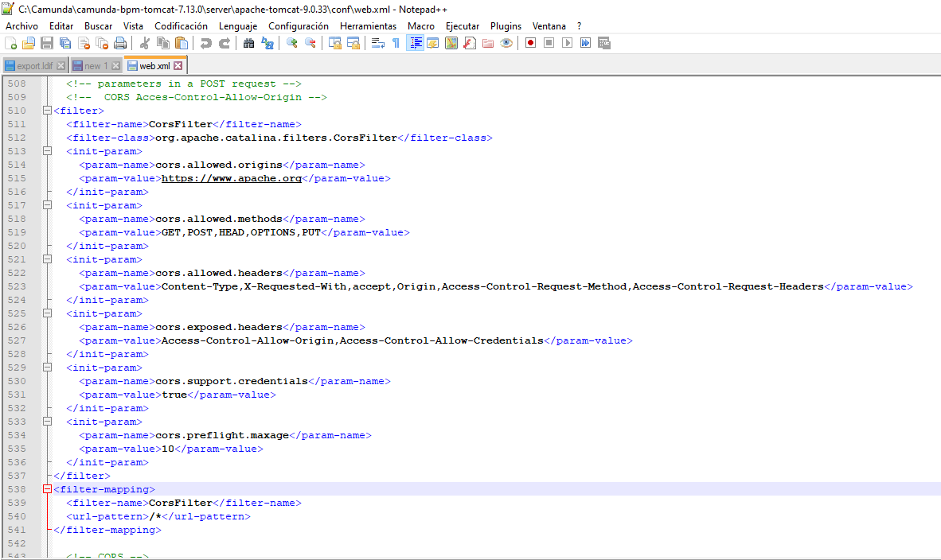
Task: Open the Function List icon
Action: pyautogui.click(x=469, y=43)
